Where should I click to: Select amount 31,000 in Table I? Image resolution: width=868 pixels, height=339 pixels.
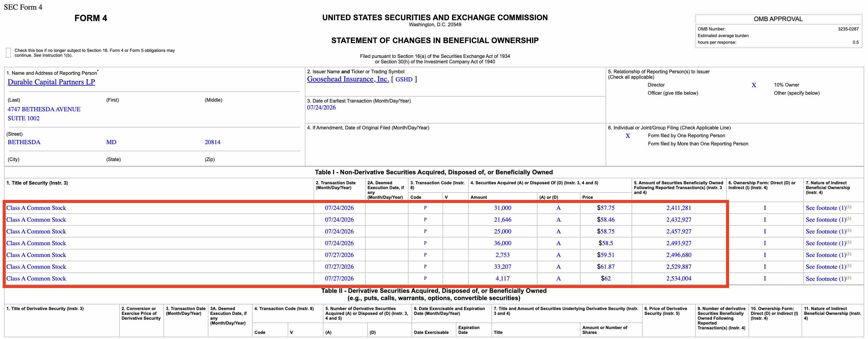tap(502, 208)
